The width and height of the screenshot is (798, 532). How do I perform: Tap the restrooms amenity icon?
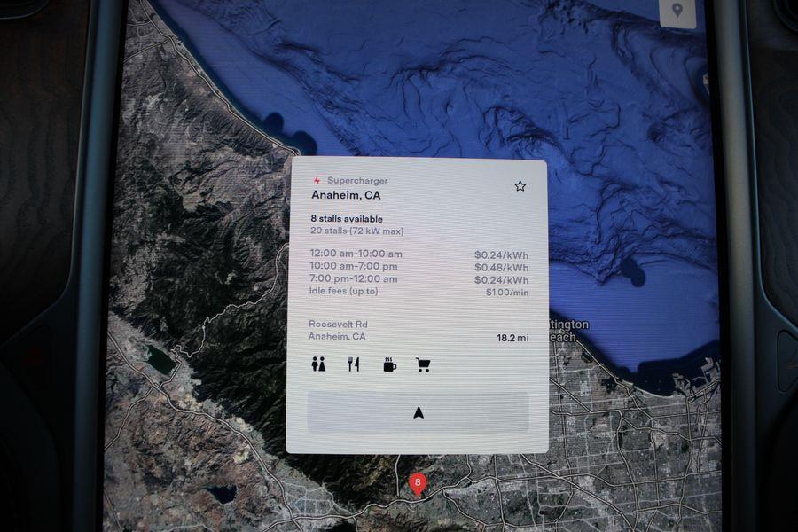pos(318,364)
